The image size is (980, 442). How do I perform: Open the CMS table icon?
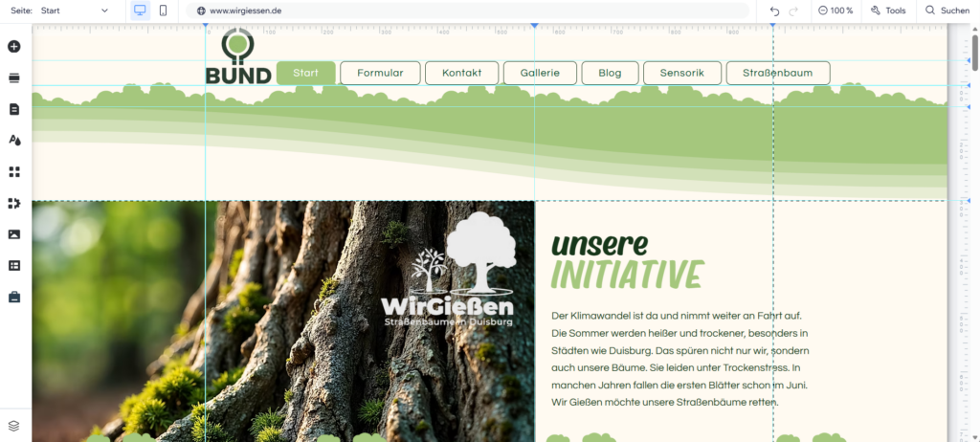tap(14, 265)
